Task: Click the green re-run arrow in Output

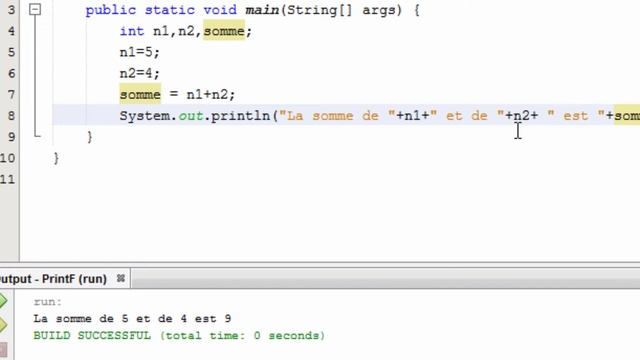Action: coord(3,301)
